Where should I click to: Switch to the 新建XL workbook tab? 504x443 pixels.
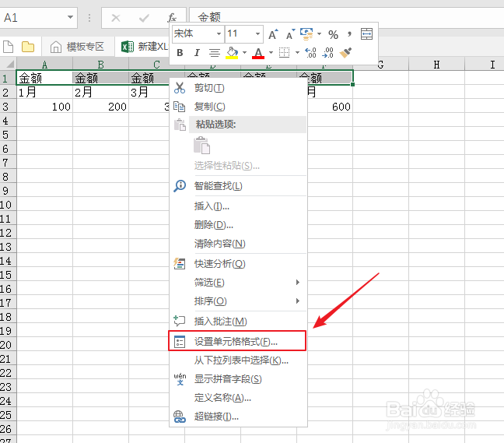(x=145, y=47)
